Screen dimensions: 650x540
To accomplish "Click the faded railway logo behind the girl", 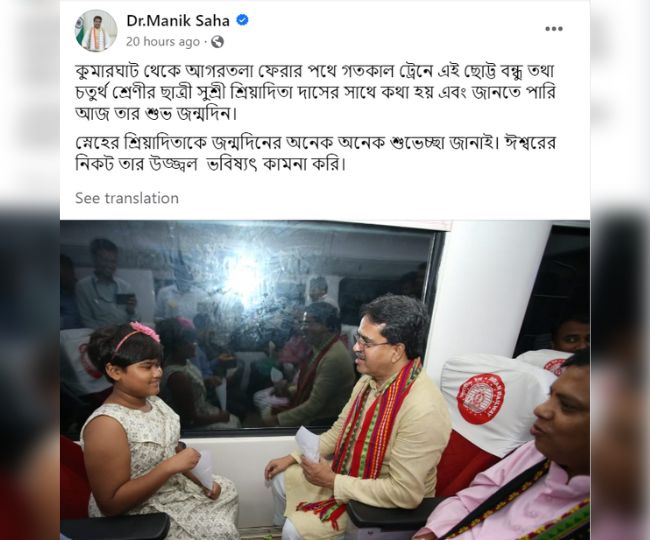I will click(89, 360).
